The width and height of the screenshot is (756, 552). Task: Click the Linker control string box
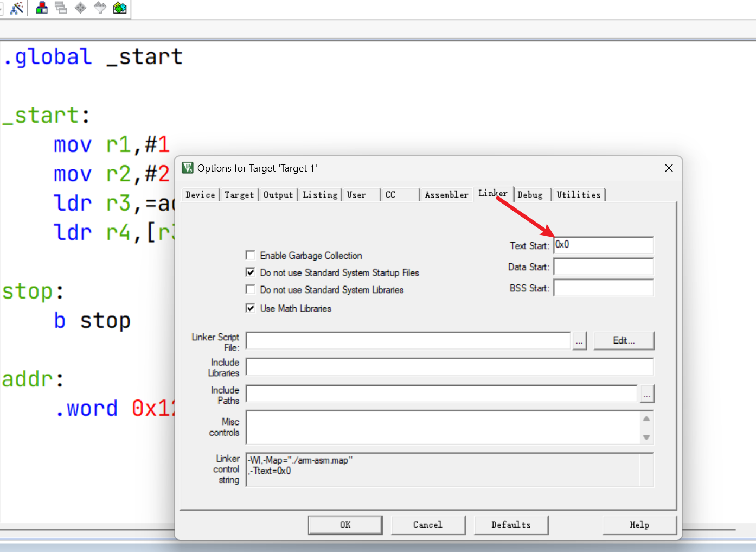click(x=450, y=470)
